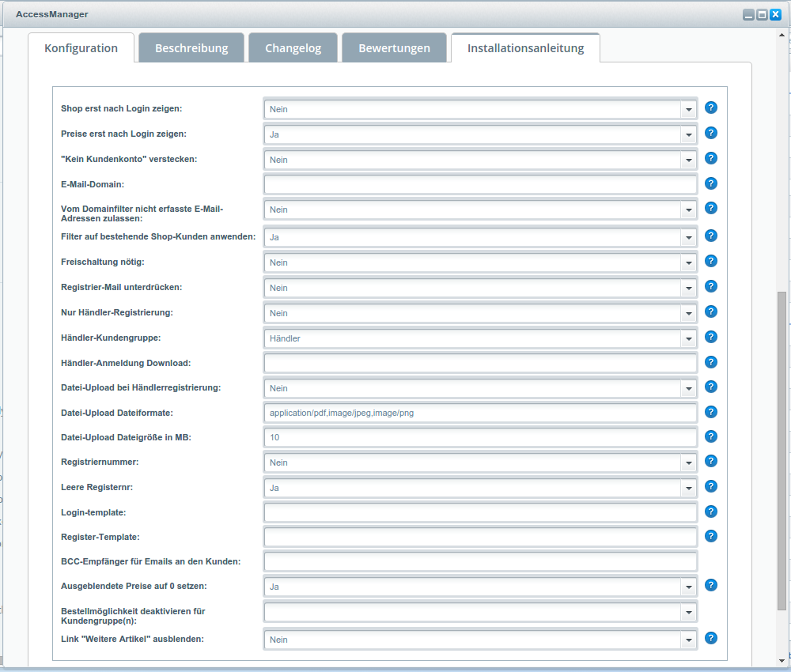791x672 pixels.
Task: Click help icon for Shop erst nach Login zeigen
Action: (x=711, y=108)
